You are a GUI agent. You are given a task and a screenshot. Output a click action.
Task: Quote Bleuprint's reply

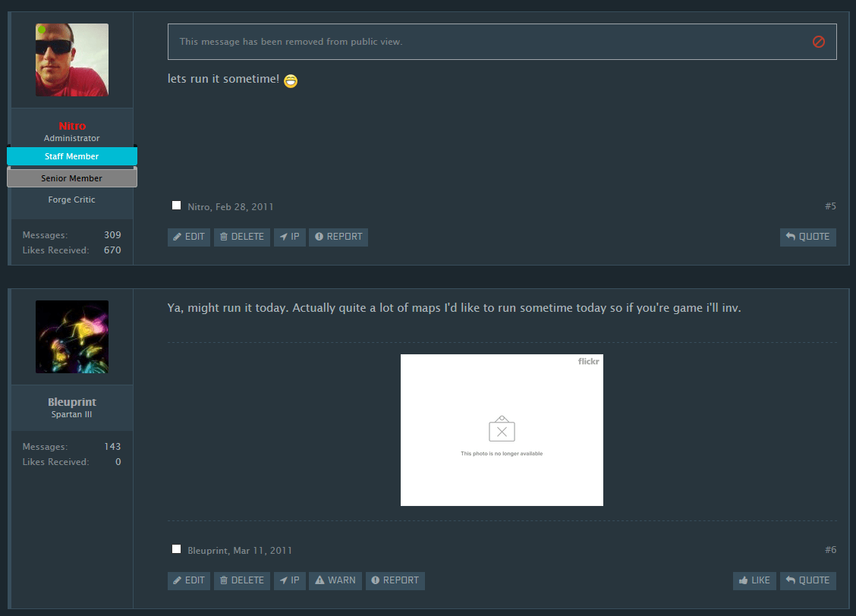pos(807,580)
